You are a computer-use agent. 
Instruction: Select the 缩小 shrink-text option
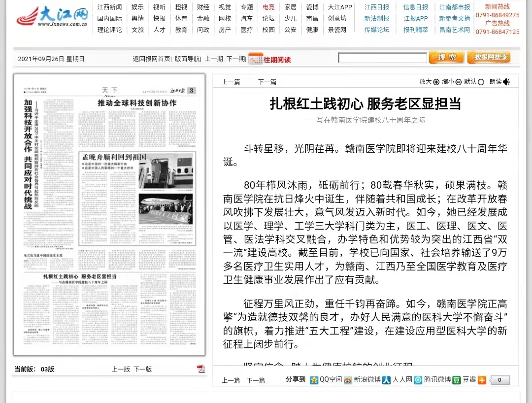(459, 82)
